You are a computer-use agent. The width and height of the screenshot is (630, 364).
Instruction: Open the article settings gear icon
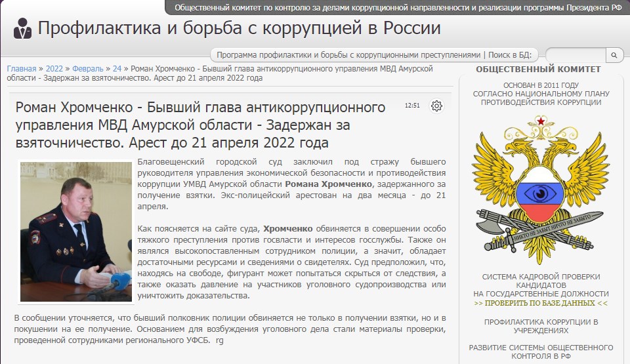tap(436, 106)
